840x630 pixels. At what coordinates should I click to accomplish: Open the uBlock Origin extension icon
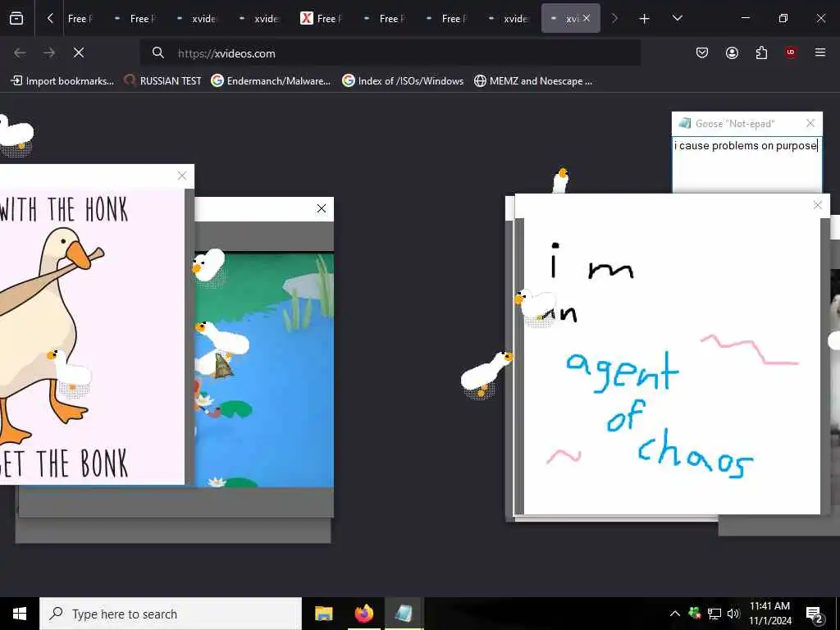791,52
